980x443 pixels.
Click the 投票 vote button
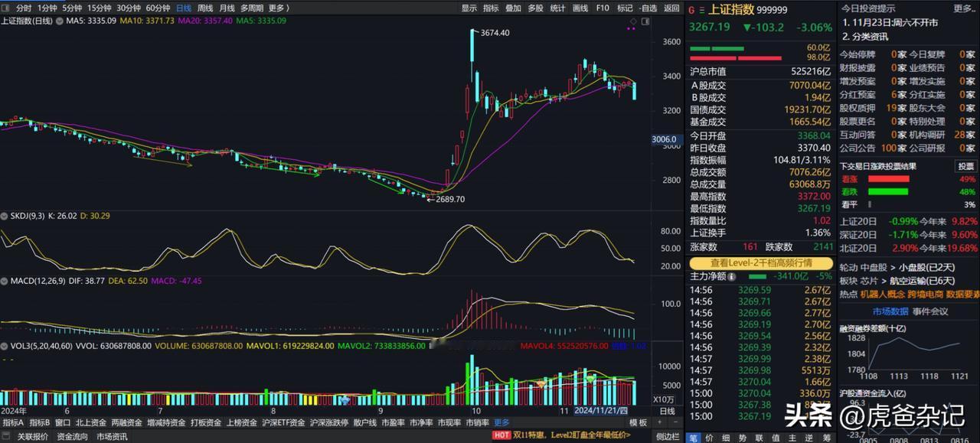click(x=965, y=166)
